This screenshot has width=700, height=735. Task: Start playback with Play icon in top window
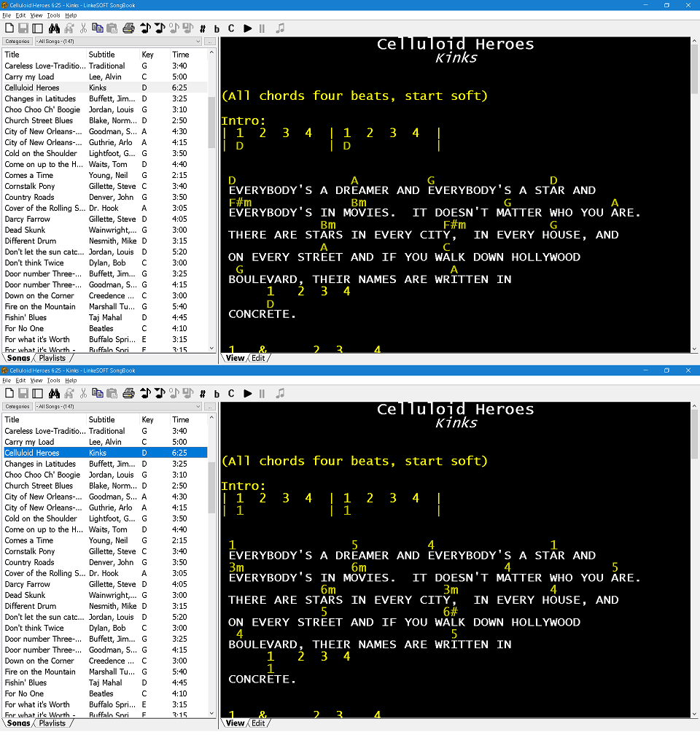click(x=248, y=28)
